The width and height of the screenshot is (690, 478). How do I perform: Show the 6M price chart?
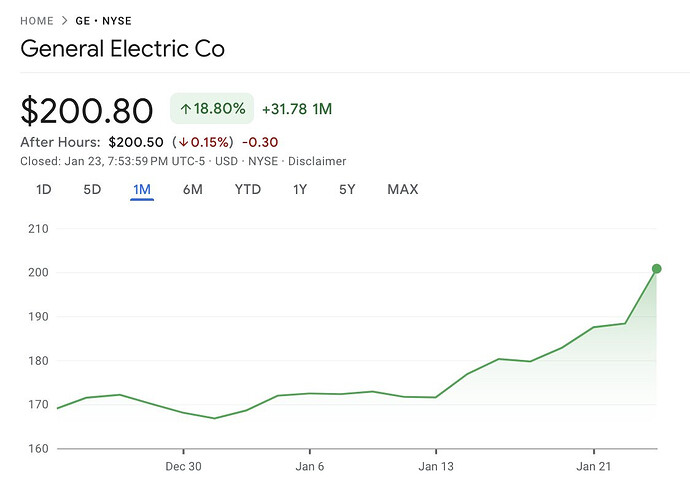193,189
